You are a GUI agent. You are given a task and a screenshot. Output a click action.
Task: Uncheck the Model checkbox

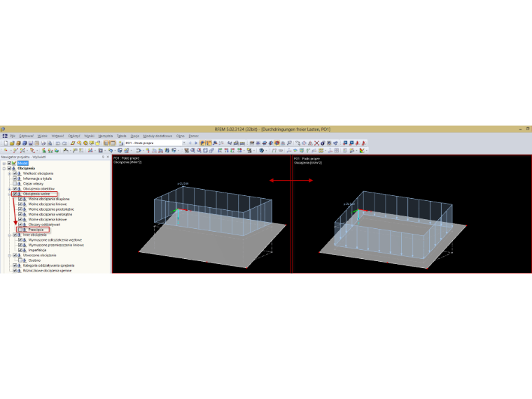click(x=10, y=163)
